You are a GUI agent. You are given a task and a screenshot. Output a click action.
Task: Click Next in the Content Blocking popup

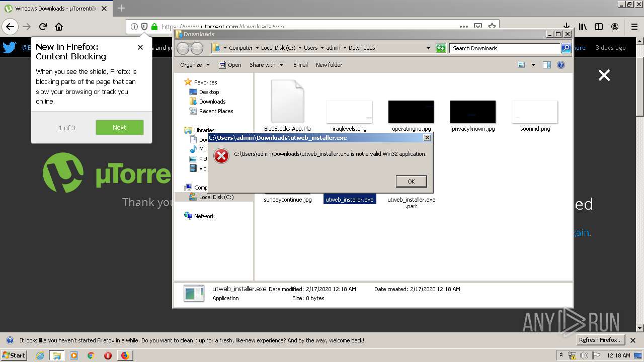tap(120, 128)
